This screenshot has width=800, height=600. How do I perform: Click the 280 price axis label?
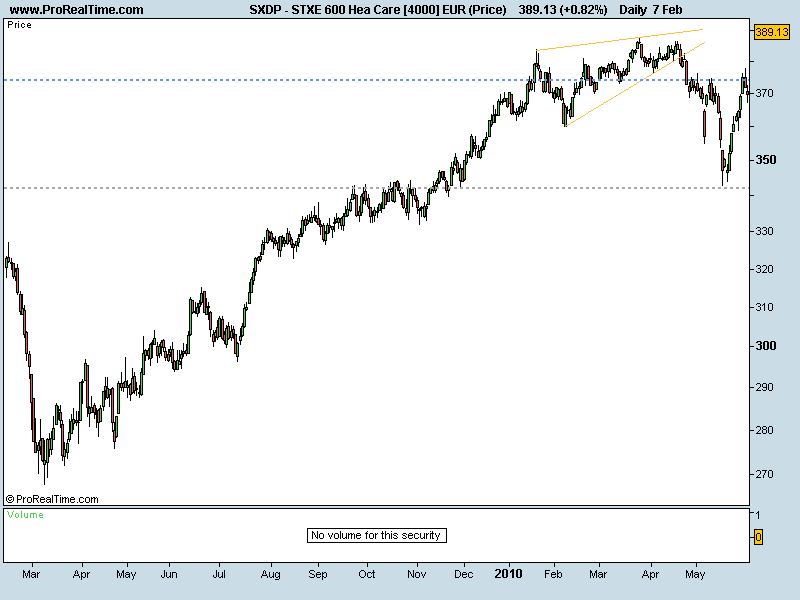coord(764,430)
